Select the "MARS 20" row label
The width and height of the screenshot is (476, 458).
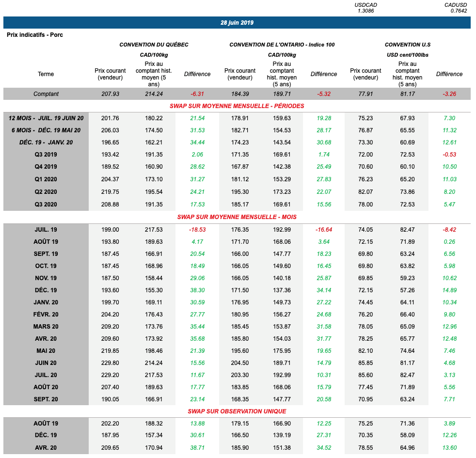click(x=46, y=327)
